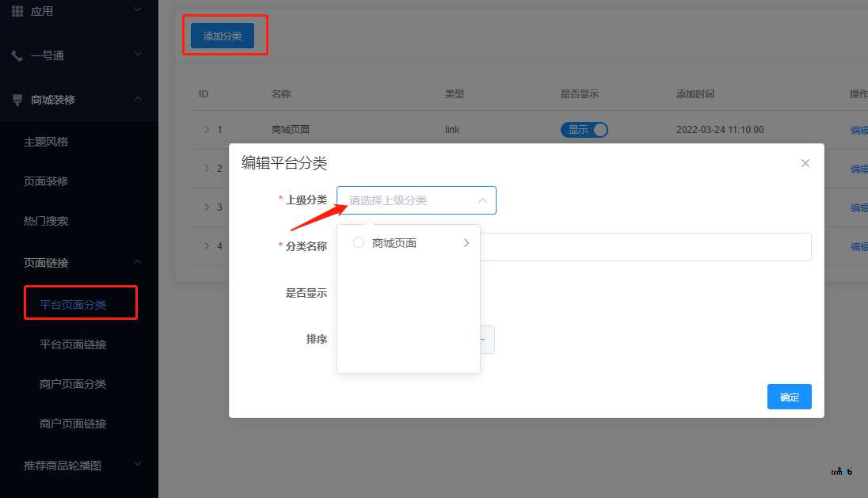Open the 上级分类 dropdown selector

[x=417, y=200]
